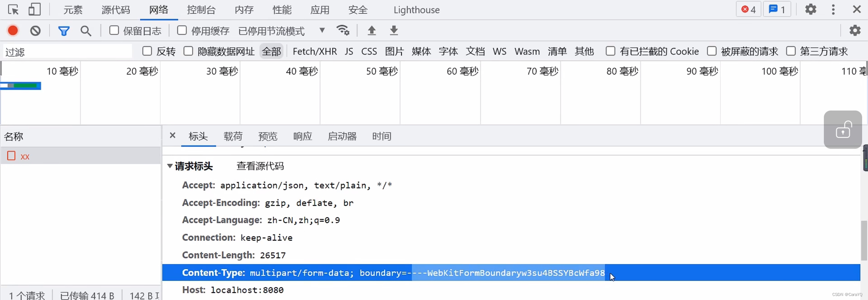This screenshot has width=868, height=300.
Task: Check 有已拦截的 Cookie option
Action: tap(611, 51)
